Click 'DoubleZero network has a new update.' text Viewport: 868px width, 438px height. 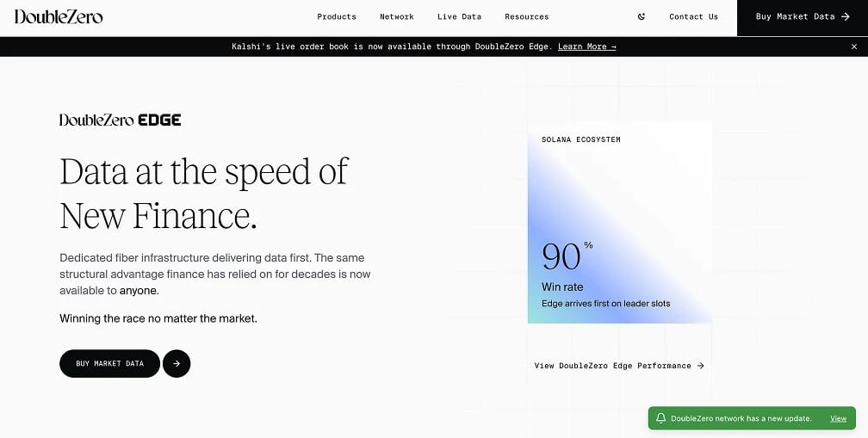click(x=741, y=419)
